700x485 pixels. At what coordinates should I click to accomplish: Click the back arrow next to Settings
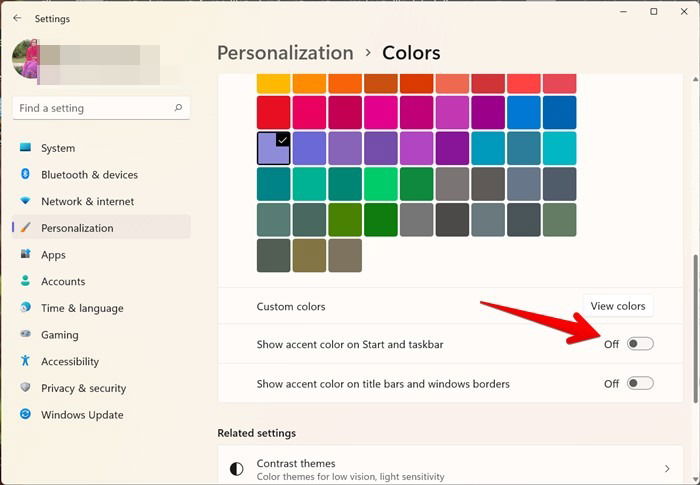tap(17, 18)
